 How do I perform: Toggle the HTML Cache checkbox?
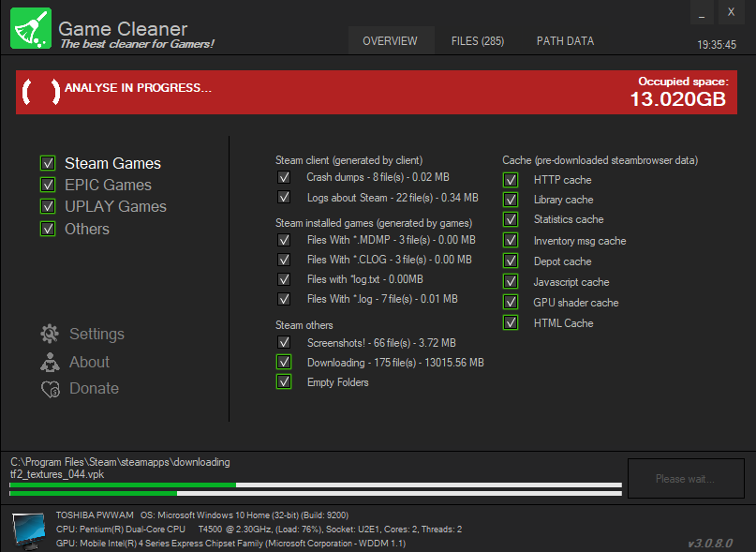coord(511,322)
